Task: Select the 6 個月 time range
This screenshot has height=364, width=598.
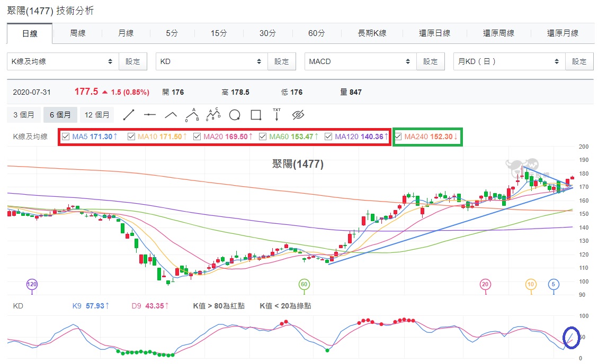Action: click(60, 115)
